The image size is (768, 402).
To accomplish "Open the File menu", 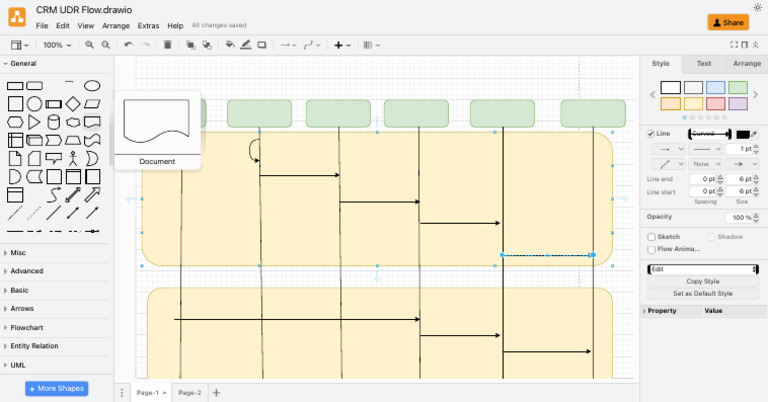I will pyautogui.click(x=42, y=25).
